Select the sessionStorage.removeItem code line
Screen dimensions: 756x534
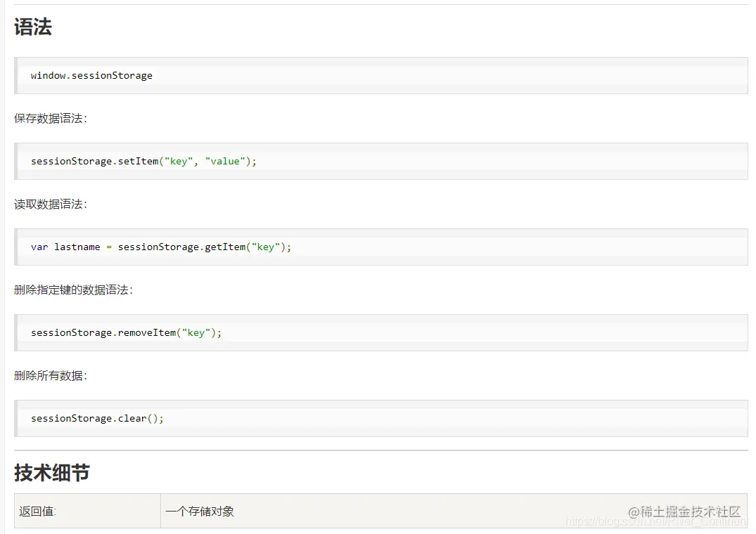pyautogui.click(x=127, y=333)
